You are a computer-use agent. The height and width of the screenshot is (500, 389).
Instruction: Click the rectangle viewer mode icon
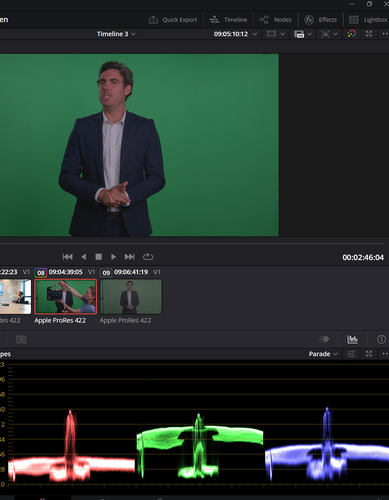coord(272,34)
